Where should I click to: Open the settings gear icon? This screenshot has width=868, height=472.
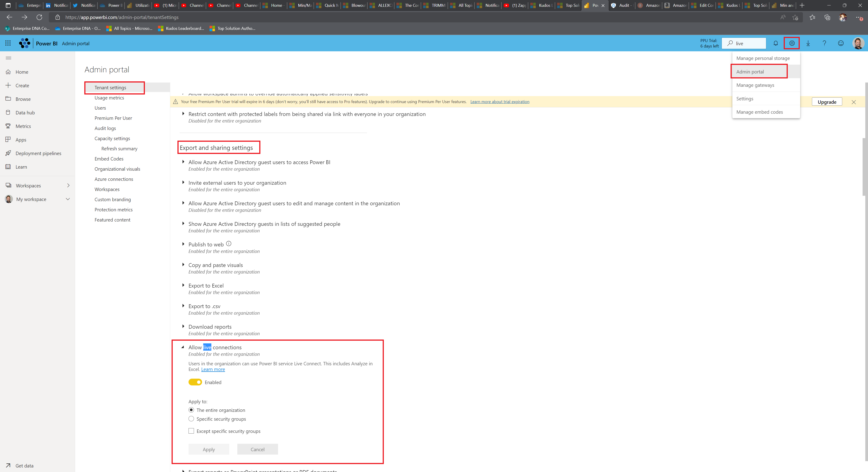point(792,43)
